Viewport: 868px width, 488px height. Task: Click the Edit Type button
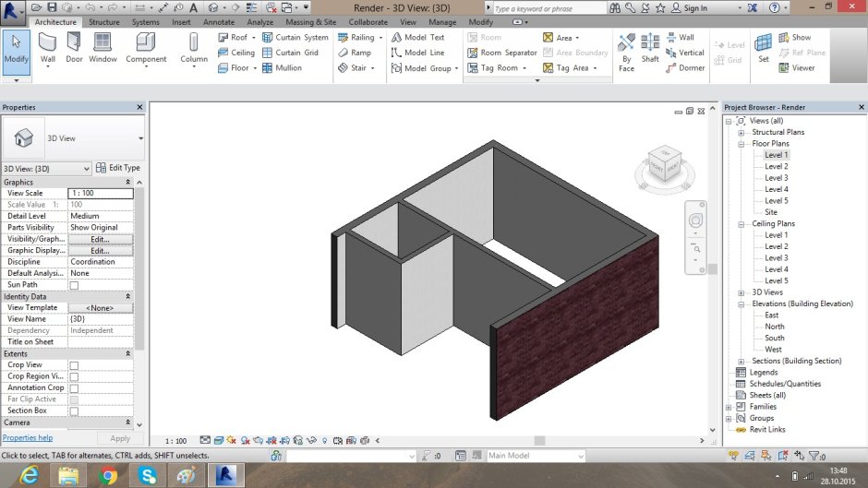pyautogui.click(x=118, y=168)
